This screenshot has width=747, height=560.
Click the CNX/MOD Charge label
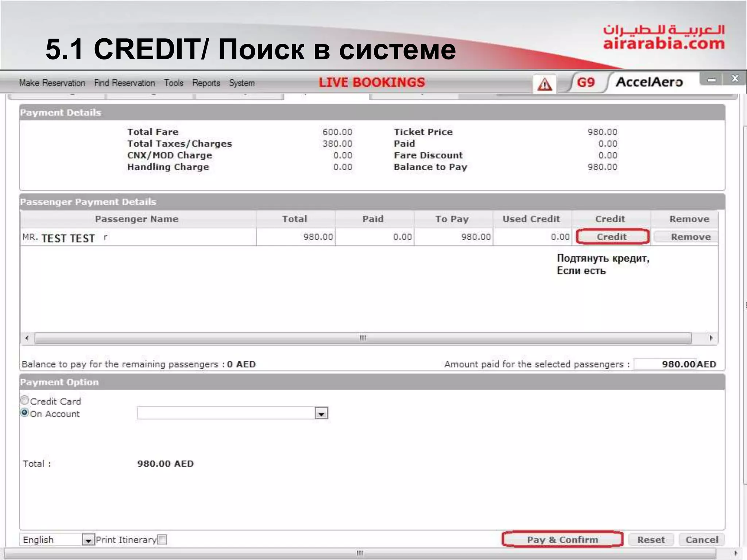[x=170, y=155]
